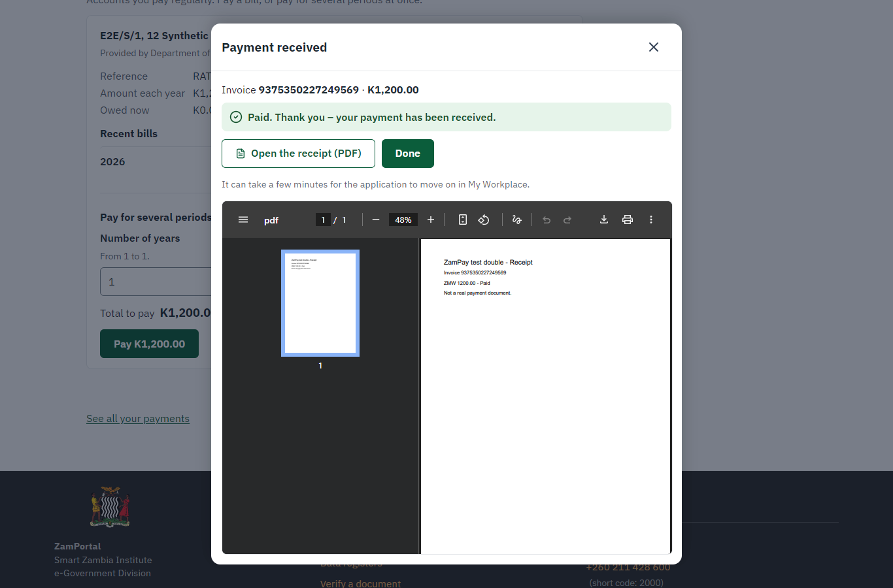Viewport: 893px width, 588px height.
Task: Click the Pay K1,200.00 button
Action: tap(149, 344)
